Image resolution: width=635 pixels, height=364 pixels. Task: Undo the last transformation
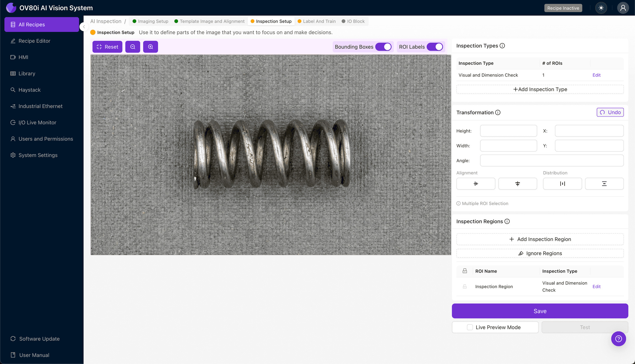coord(610,112)
